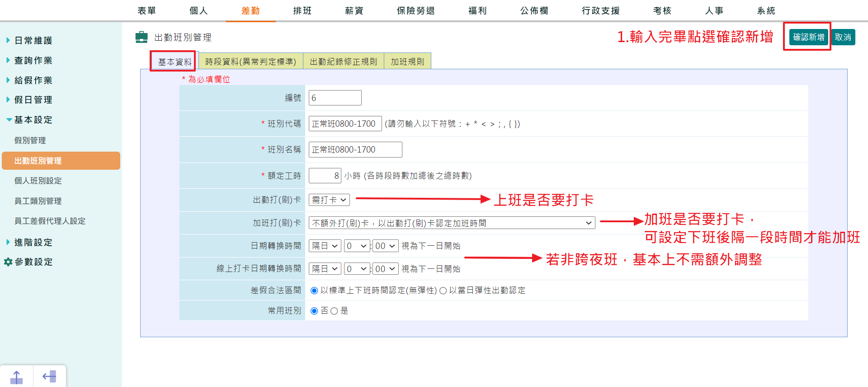Click the 班別代碼 input field
Screen dimensions: 868x387
[345, 124]
